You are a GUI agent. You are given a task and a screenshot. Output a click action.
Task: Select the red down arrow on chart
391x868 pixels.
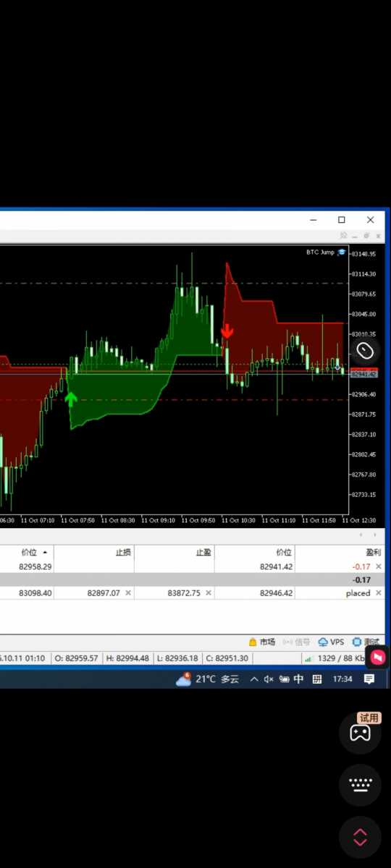[x=227, y=331]
